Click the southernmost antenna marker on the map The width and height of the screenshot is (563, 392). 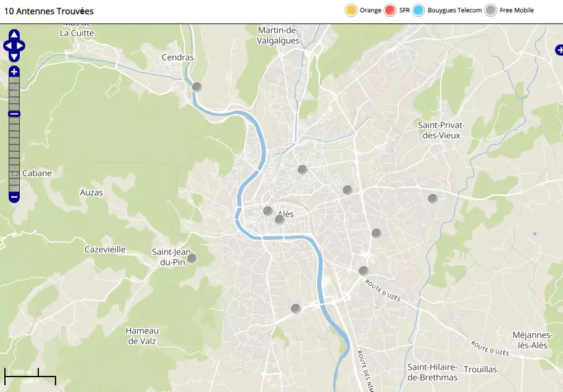pos(296,309)
